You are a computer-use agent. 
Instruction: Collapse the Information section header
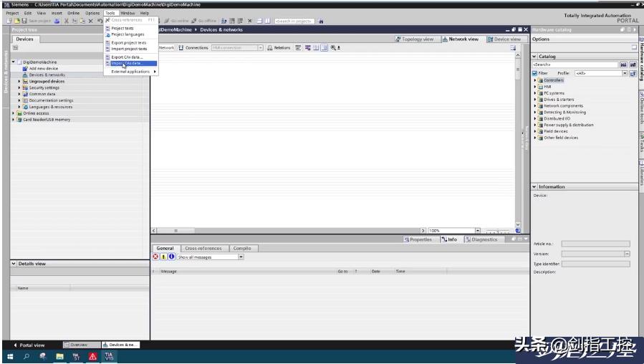click(x=534, y=186)
